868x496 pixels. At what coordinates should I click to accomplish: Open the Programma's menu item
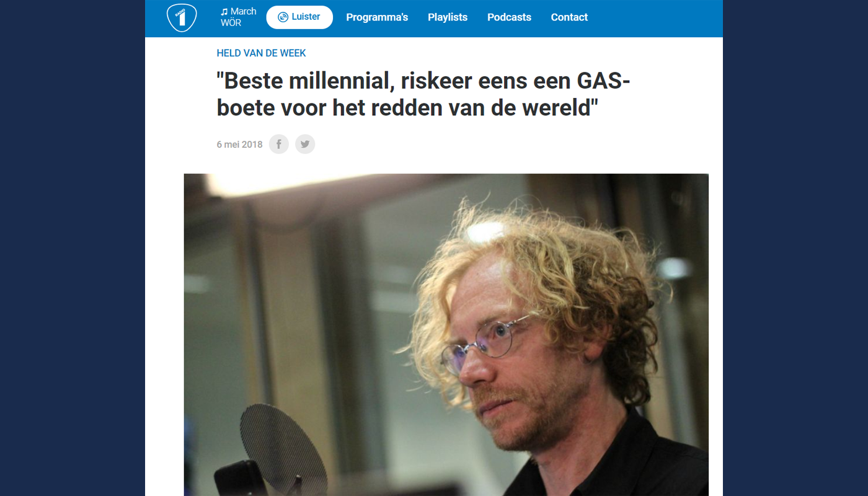pyautogui.click(x=377, y=17)
